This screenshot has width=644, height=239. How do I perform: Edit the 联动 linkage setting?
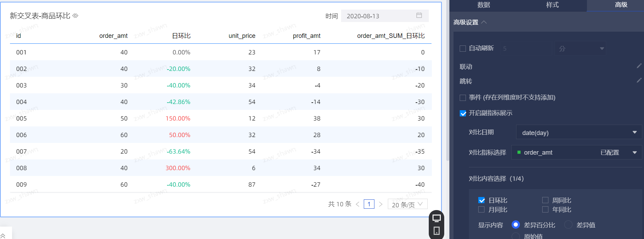pos(639,66)
